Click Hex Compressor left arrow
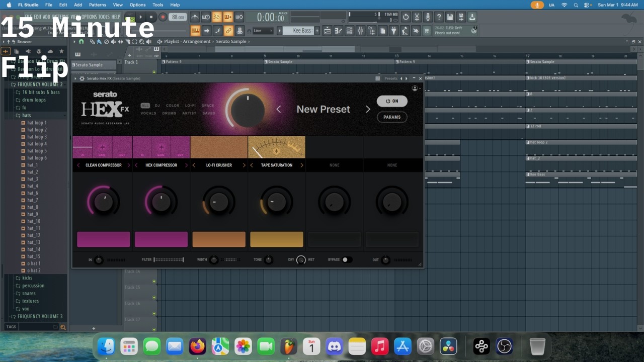 (136, 165)
